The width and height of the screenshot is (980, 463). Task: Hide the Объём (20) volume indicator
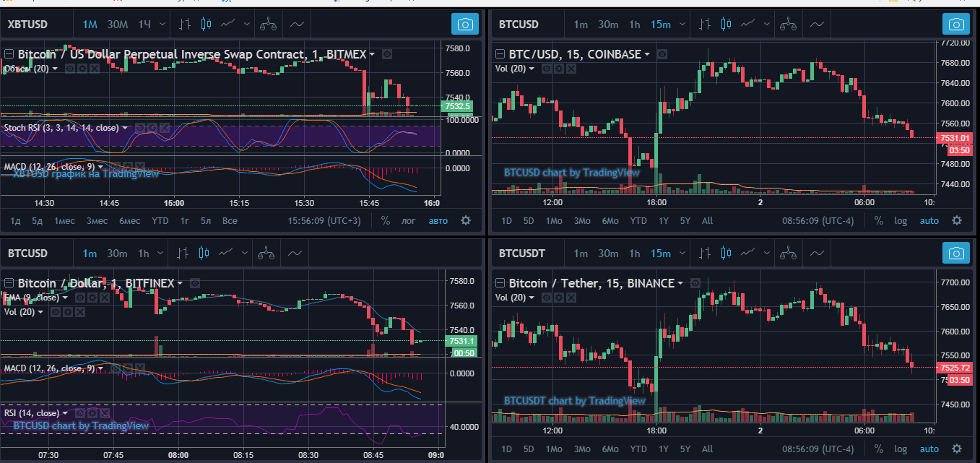pos(70,68)
